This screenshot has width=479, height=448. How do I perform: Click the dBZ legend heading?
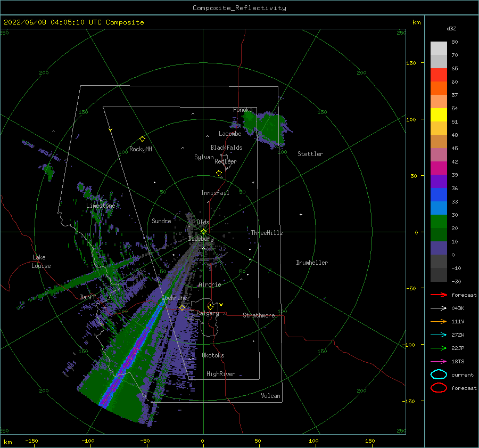[451, 28]
